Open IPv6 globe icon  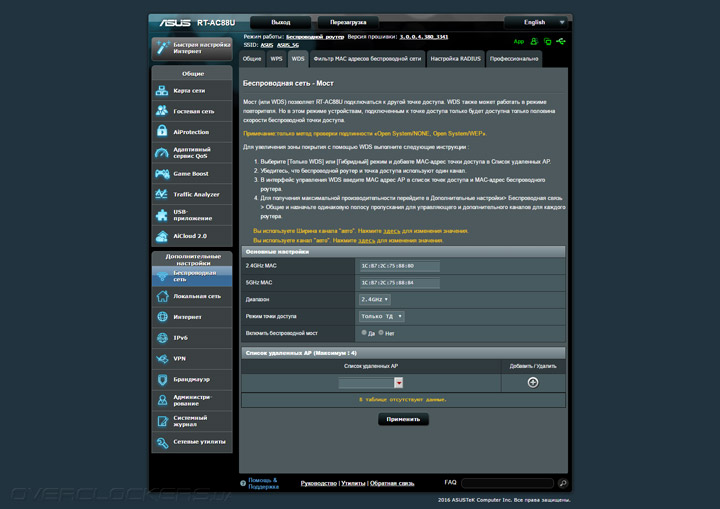point(162,338)
